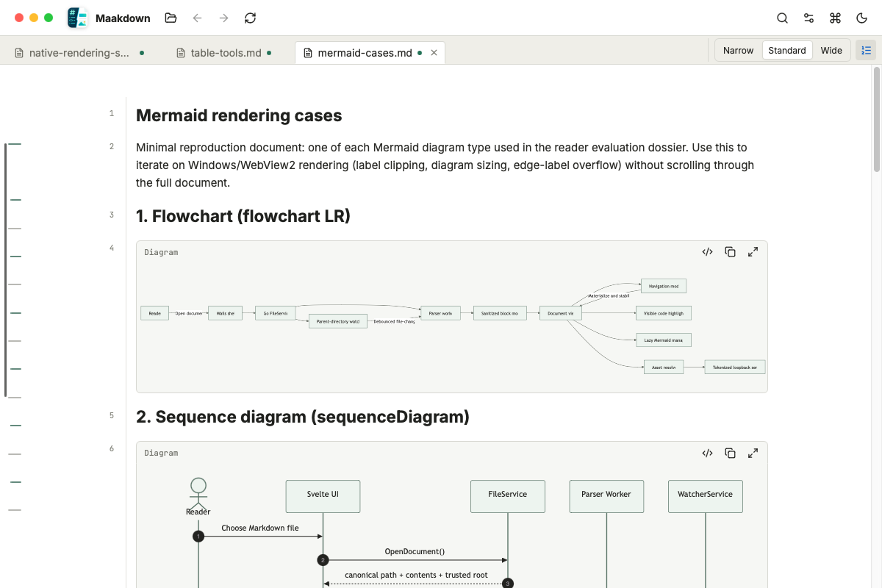
Task: Click the Maakdown title text
Action: [x=123, y=18]
